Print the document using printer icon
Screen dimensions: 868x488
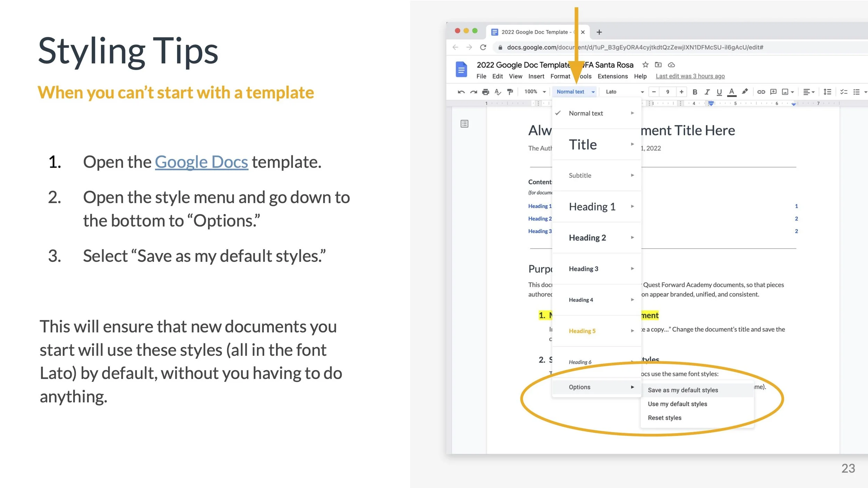click(x=485, y=92)
